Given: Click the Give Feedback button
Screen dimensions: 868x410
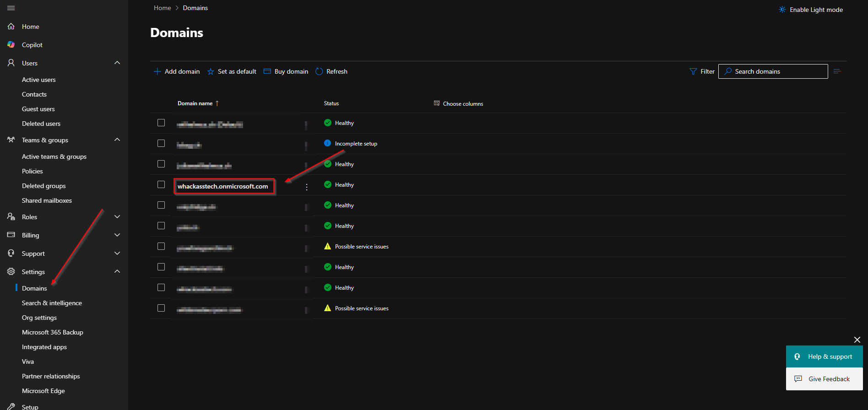Looking at the screenshot, I should pyautogui.click(x=824, y=379).
